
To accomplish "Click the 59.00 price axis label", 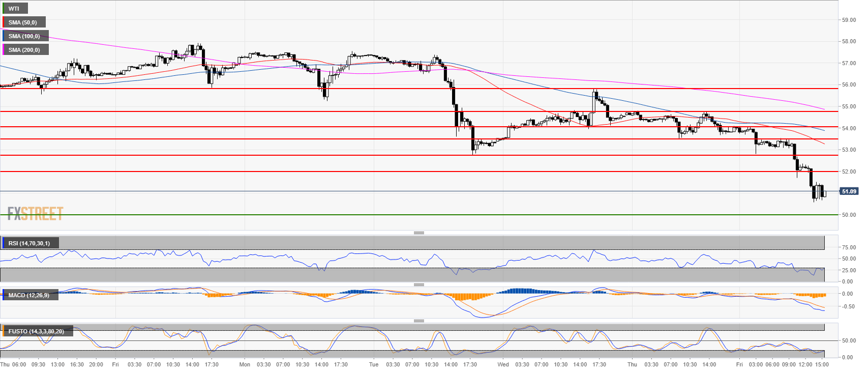I will point(848,20).
